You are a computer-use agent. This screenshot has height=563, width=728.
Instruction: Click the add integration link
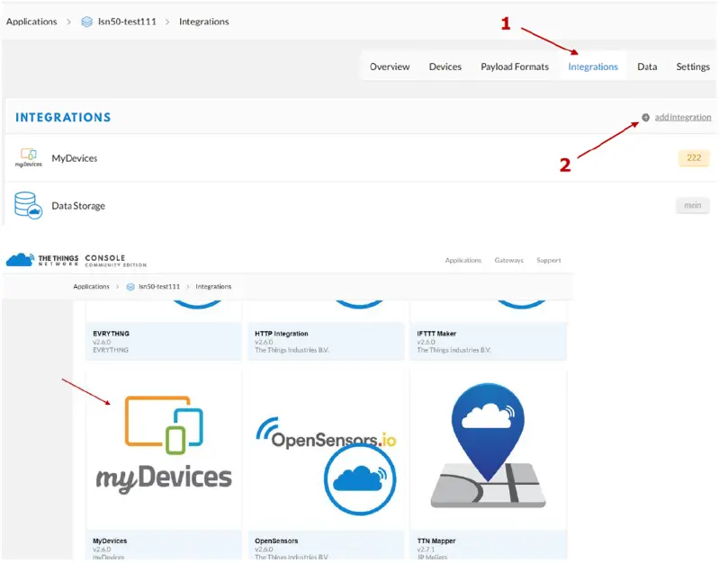coord(682,118)
